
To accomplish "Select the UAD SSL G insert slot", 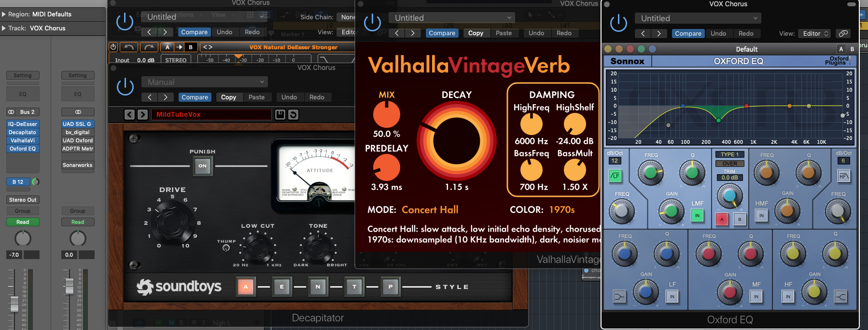I will (78, 124).
